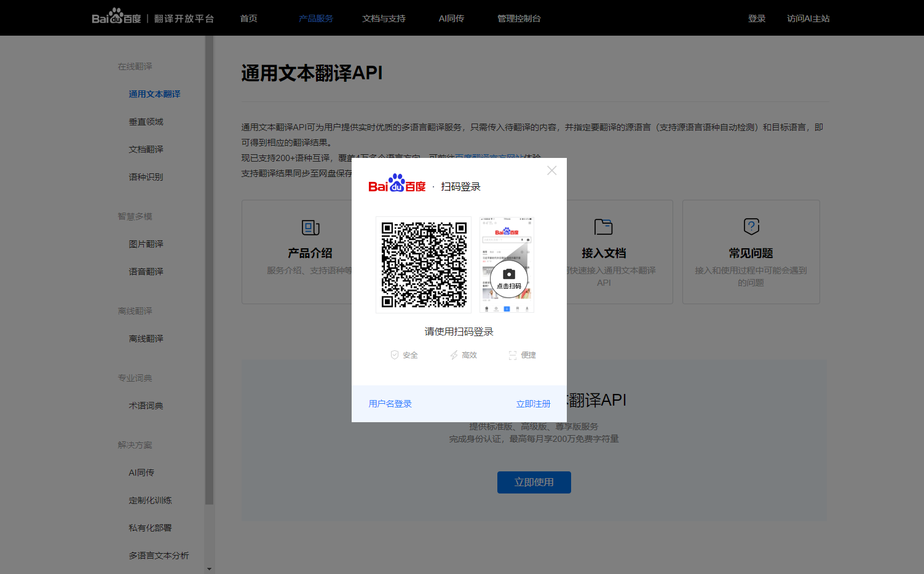Open AI同传 in the top navigation
The height and width of the screenshot is (574, 924).
[451, 18]
